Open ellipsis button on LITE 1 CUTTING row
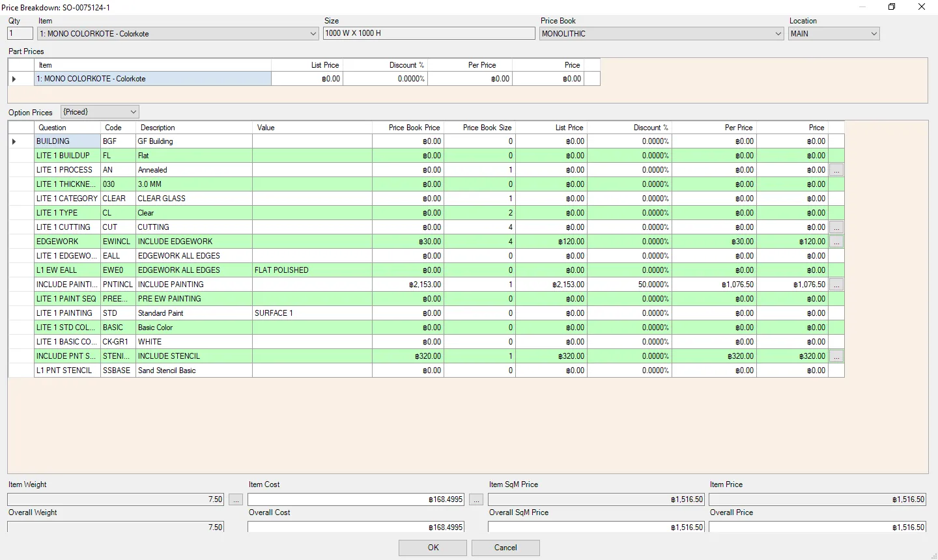 coord(836,227)
